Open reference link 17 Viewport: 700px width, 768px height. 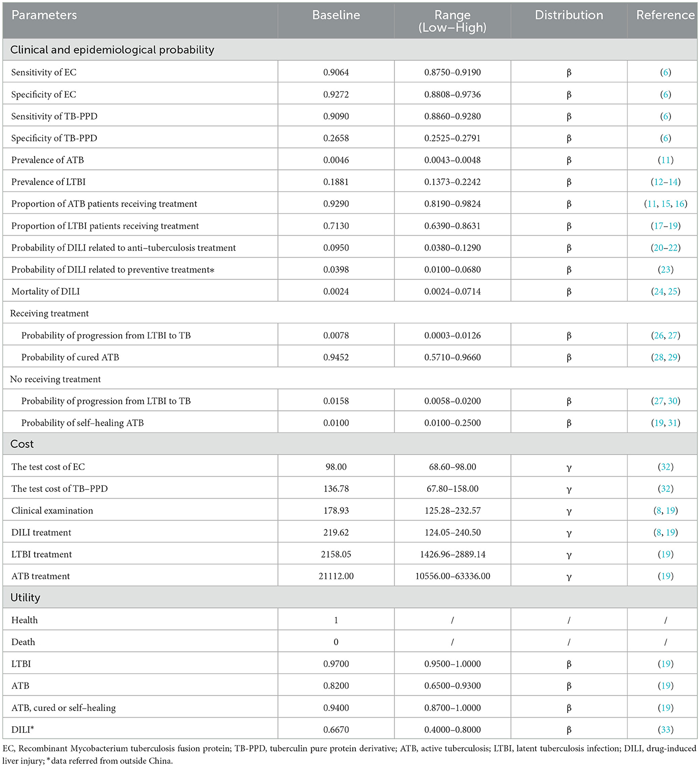pos(658,226)
